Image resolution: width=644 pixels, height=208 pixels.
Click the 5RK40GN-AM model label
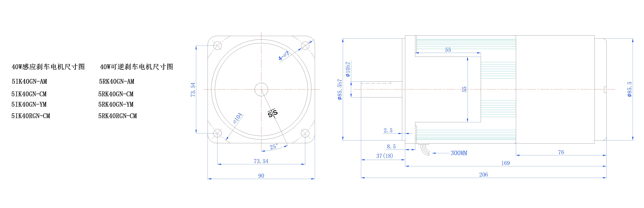click(116, 81)
